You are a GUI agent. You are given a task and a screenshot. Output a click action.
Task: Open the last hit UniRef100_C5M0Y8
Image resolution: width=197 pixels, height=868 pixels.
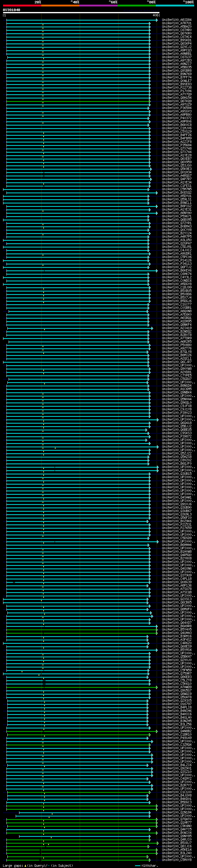coord(177,860)
